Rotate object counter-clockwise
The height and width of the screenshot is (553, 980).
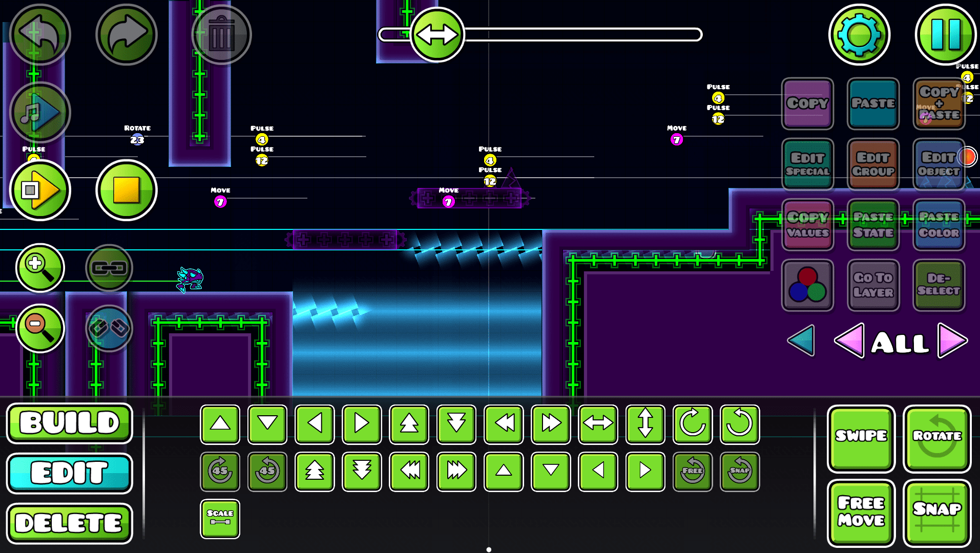740,424
